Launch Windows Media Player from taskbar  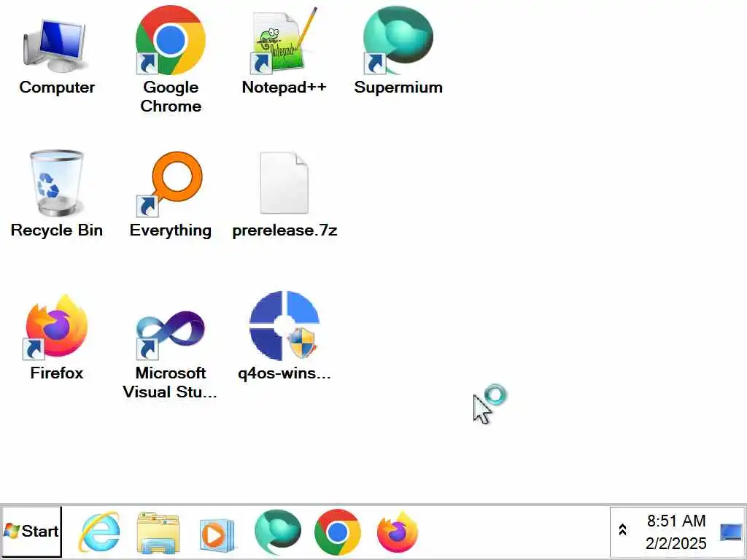(x=217, y=534)
